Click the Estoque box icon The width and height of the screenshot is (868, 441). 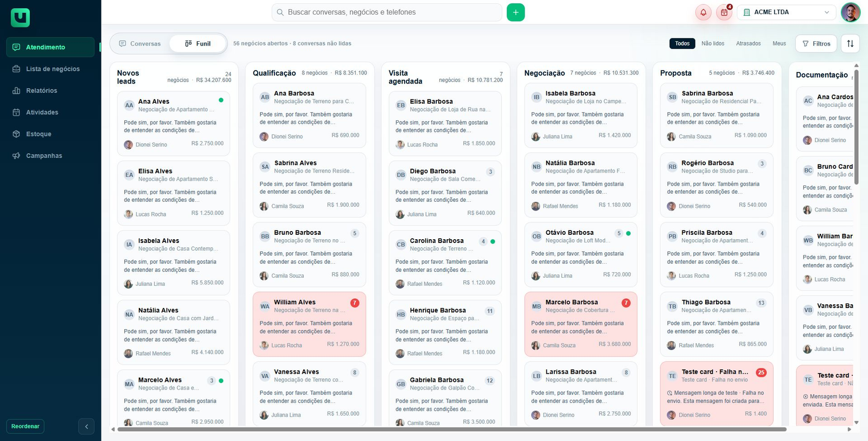(x=16, y=134)
